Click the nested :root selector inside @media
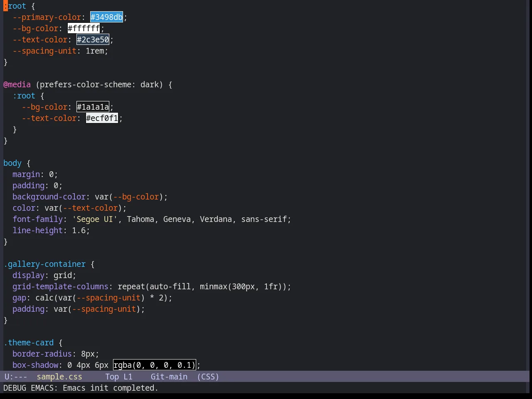 tap(24, 96)
